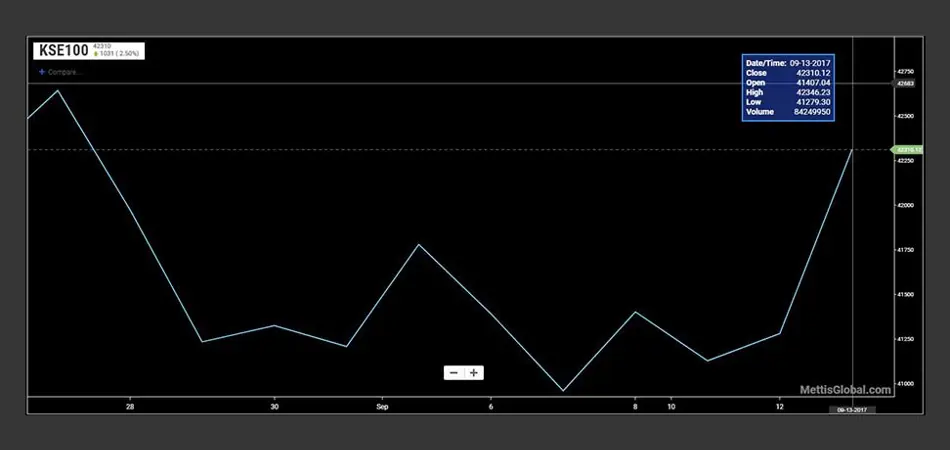Click the 41500 level on the price axis
Image resolution: width=950 pixels, height=450 pixels.
point(908,294)
